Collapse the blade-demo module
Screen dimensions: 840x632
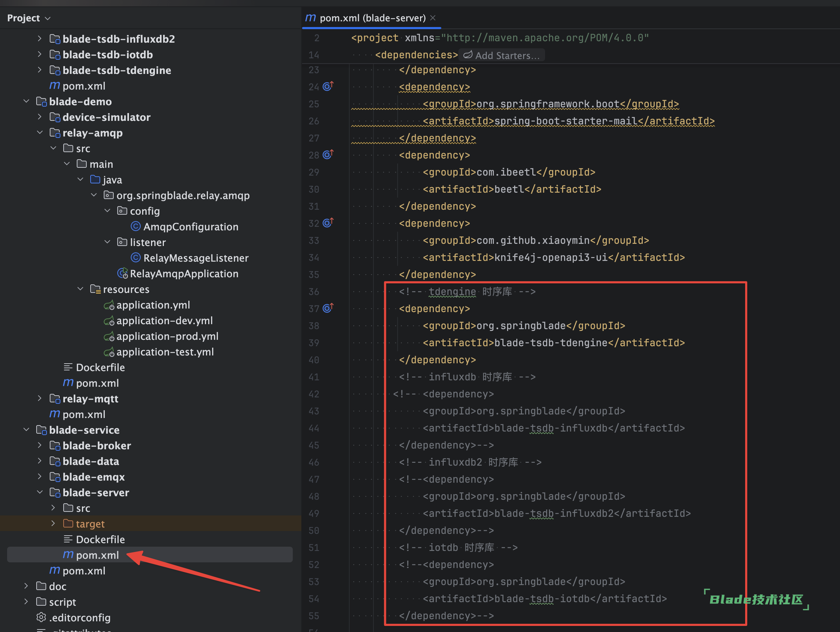pyautogui.click(x=26, y=101)
